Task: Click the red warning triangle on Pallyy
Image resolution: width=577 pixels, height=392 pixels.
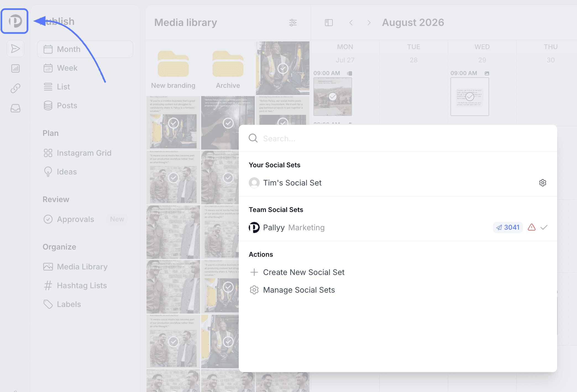Action: [x=532, y=227]
